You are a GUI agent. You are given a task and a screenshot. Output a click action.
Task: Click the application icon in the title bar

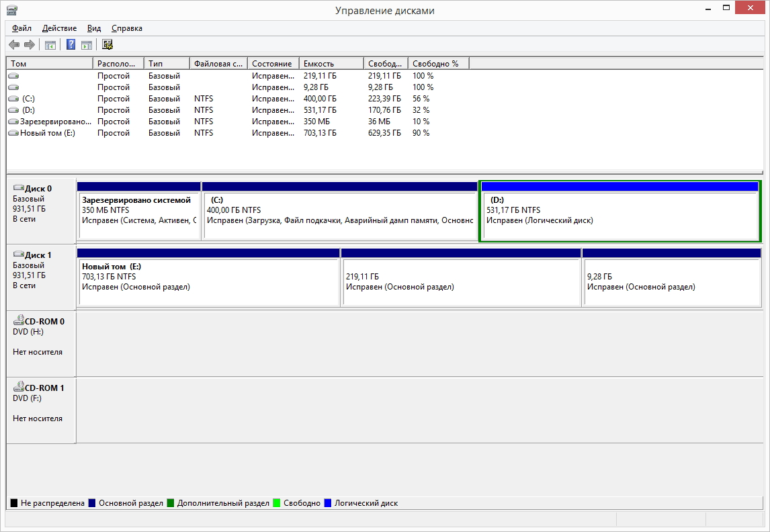point(11,10)
